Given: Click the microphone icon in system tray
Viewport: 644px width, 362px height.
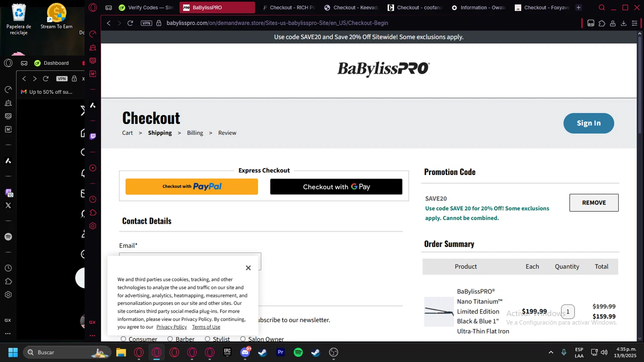Looking at the screenshot, I should (x=564, y=353).
